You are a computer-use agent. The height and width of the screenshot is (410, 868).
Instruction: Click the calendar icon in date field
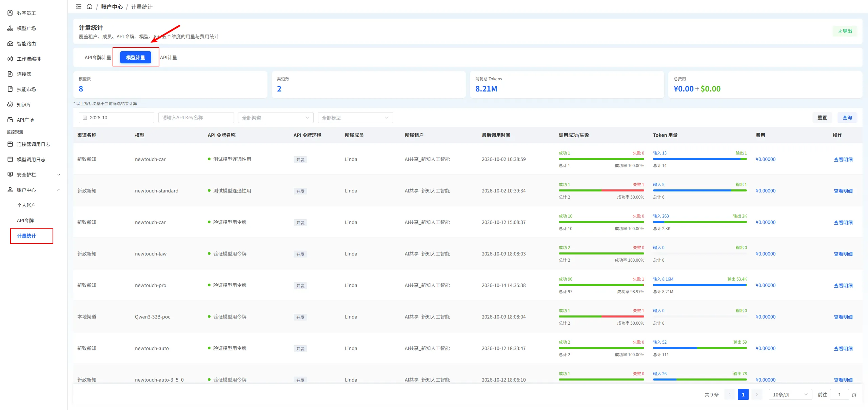click(x=85, y=118)
